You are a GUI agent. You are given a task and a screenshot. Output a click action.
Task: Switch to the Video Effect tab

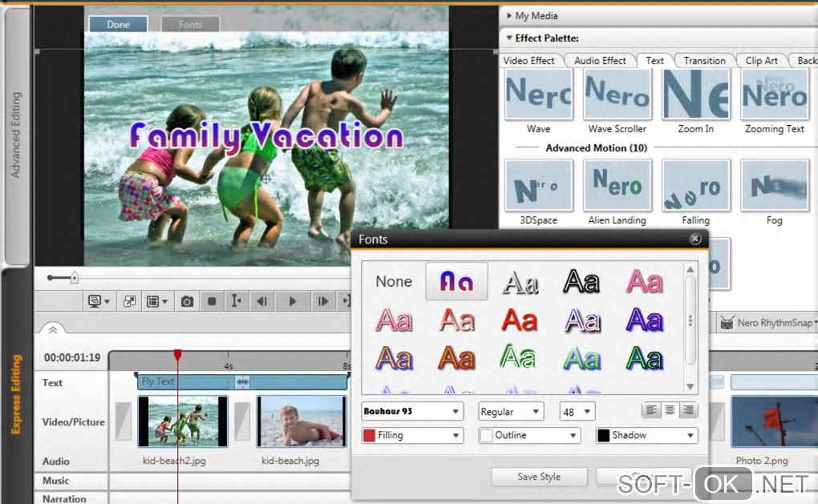(529, 60)
